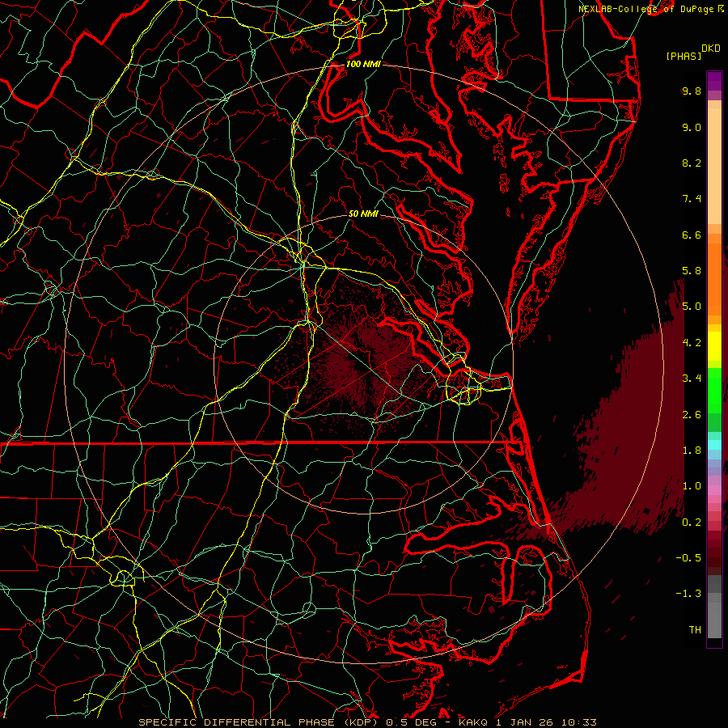Click the 5.0 legend value
Image resolution: width=728 pixels, height=728 pixels.
point(692,307)
